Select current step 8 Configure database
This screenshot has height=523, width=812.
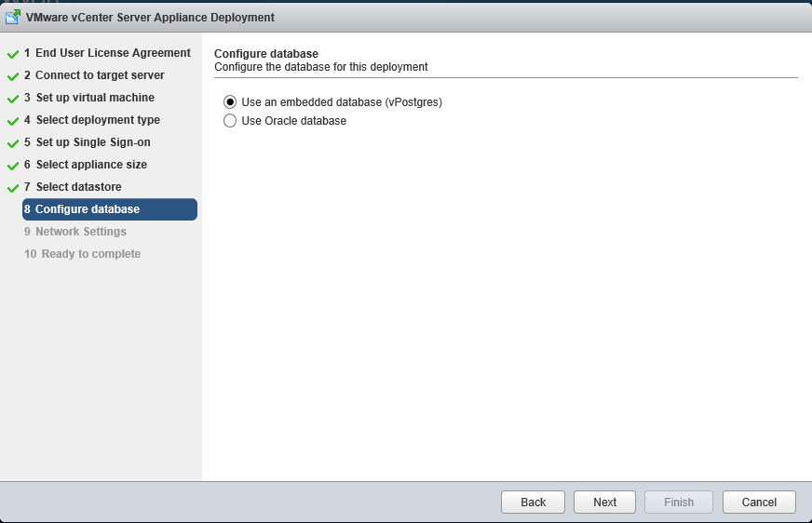click(109, 209)
